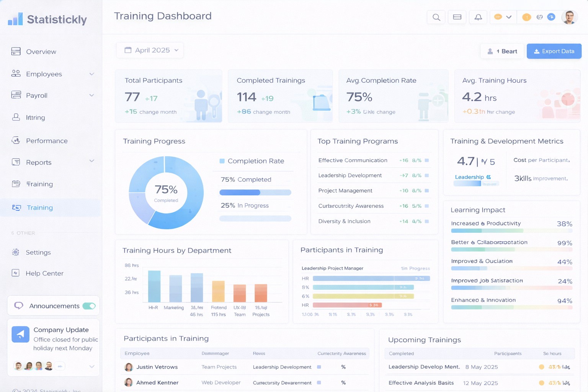This screenshot has width=588, height=392.
Task: Click Effective Communication row square indicator
Action: pos(427,160)
